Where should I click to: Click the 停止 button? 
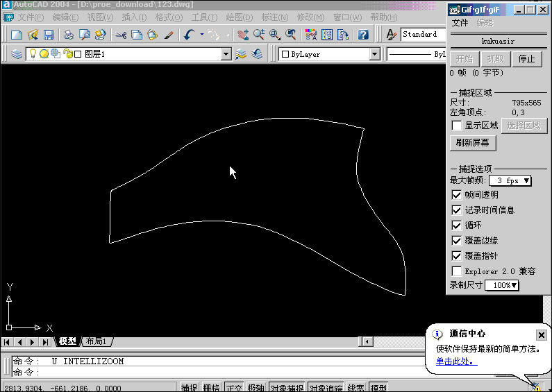(526, 59)
